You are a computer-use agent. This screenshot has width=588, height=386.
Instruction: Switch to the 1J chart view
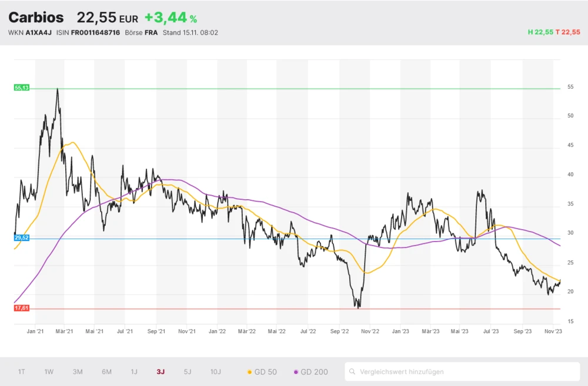(134, 371)
